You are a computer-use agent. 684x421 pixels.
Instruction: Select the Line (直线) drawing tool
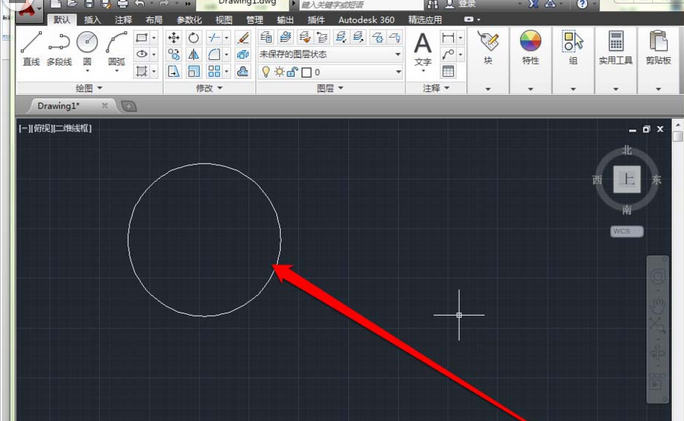point(31,47)
